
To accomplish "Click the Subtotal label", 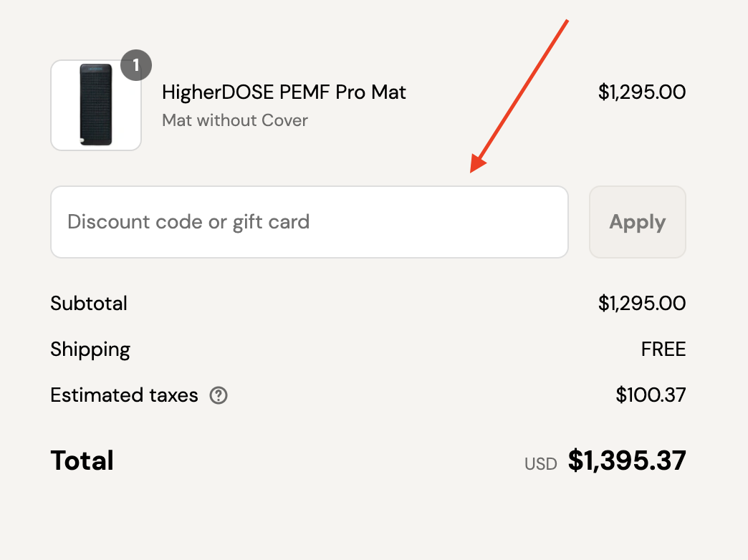I will click(x=89, y=304).
